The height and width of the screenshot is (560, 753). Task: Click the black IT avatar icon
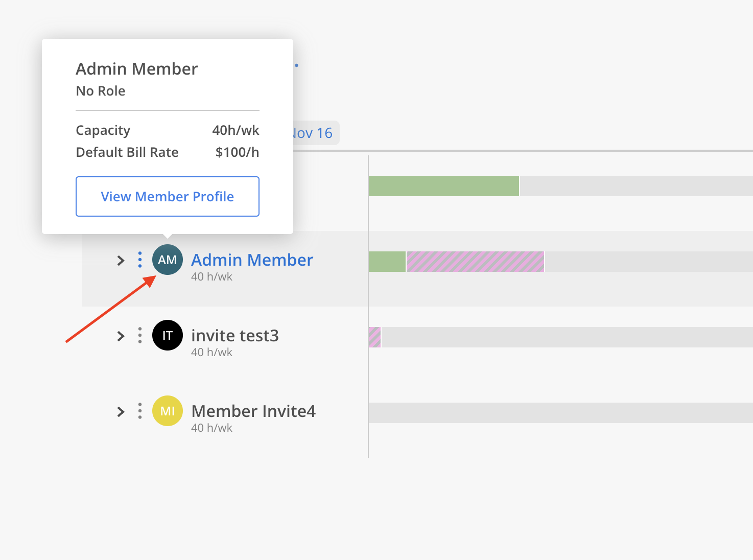168,335
